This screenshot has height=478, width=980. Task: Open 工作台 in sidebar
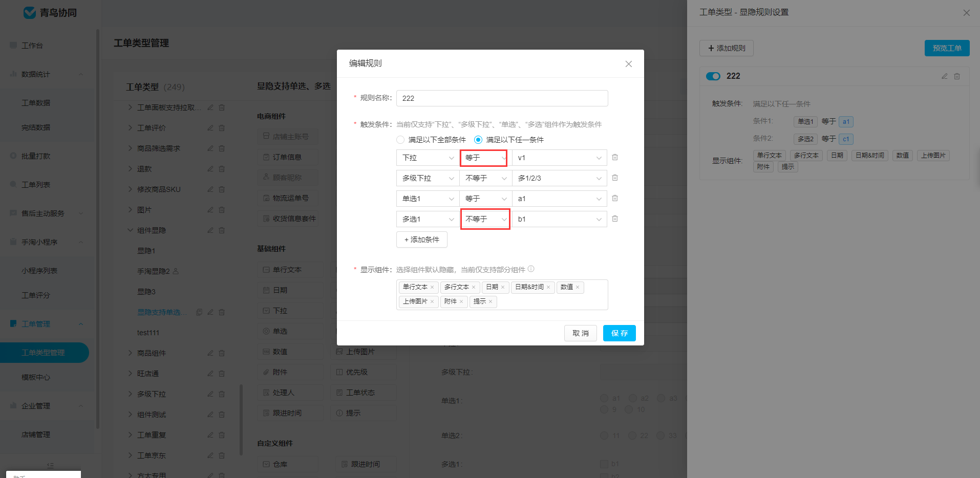pos(32,46)
